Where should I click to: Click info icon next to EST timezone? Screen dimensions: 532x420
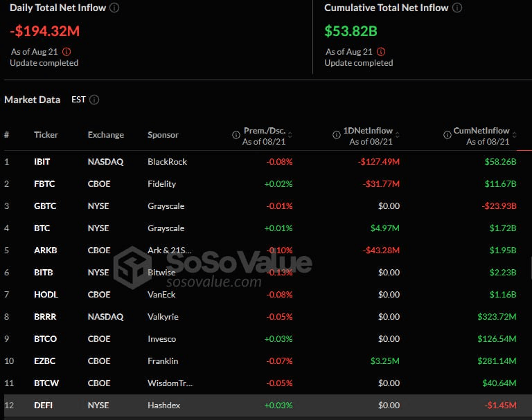coord(94,100)
